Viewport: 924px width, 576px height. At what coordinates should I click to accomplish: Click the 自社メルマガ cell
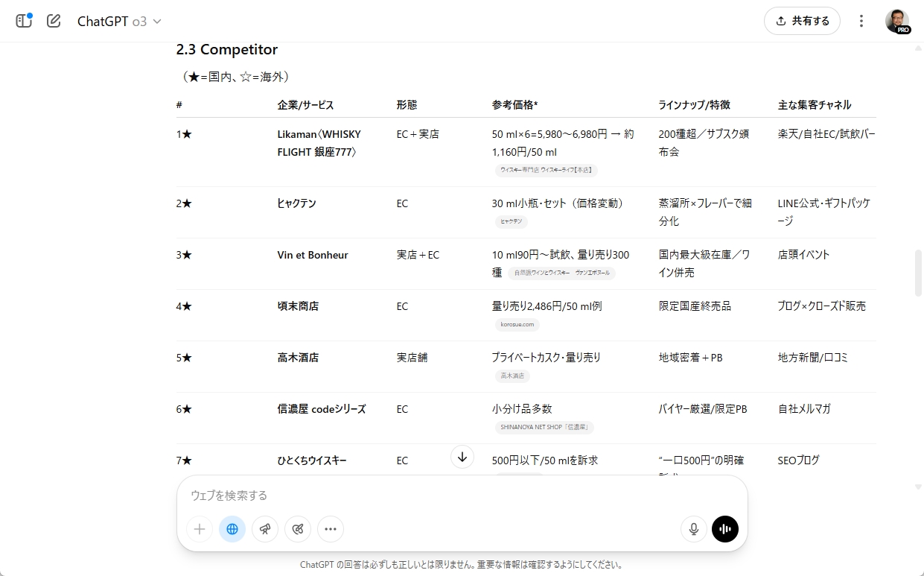click(x=804, y=409)
